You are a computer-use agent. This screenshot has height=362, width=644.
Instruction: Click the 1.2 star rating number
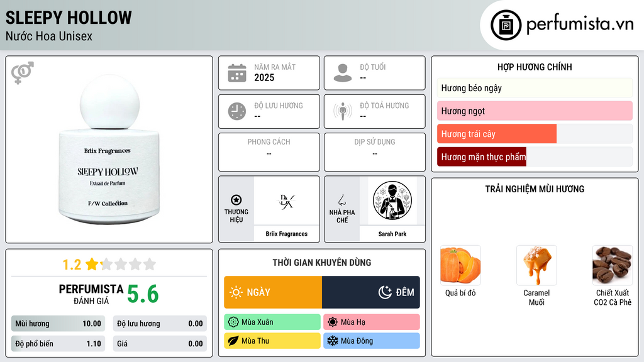72,265
